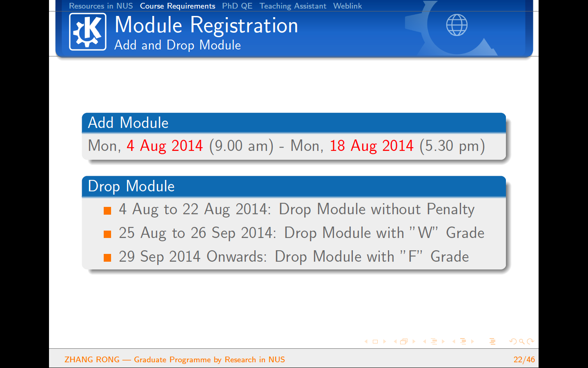Click the slide rectangle navigation icon
588x368 pixels.
[x=375, y=341]
